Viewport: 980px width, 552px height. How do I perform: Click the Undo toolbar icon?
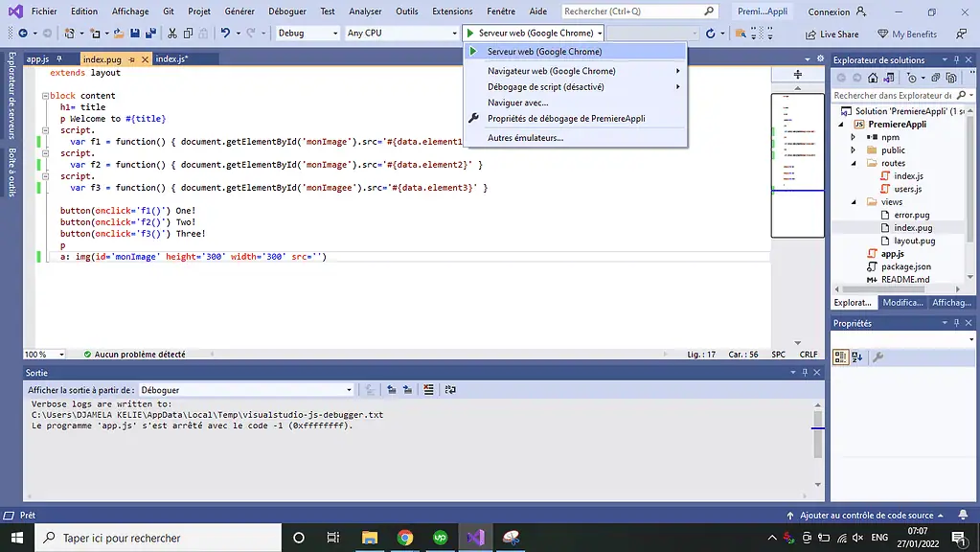224,32
